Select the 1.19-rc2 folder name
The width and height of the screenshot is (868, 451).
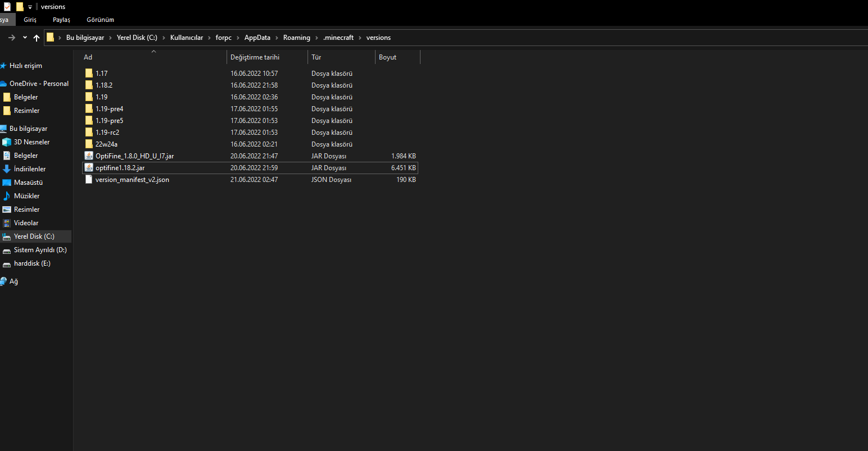pyautogui.click(x=107, y=133)
